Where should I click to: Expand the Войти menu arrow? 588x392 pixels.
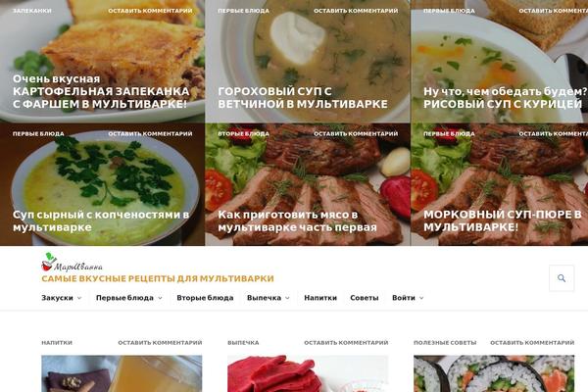[421, 298]
